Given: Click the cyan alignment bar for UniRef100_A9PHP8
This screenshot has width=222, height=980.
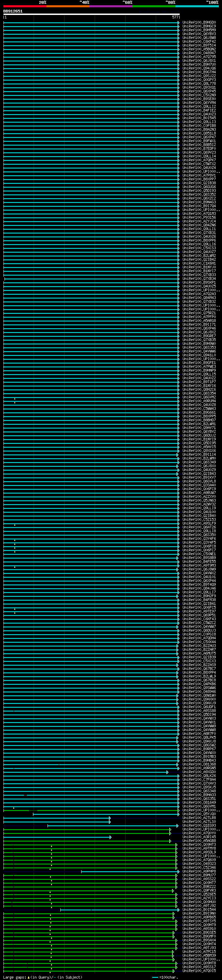Looking at the screenshot, I should pyautogui.click(x=130, y=872).
